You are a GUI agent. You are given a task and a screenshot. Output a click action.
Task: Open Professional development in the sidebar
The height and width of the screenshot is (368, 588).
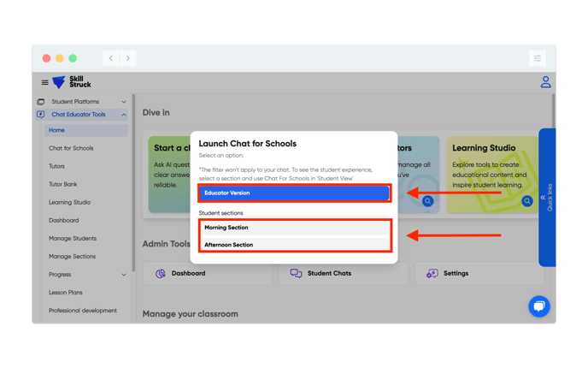(x=83, y=311)
